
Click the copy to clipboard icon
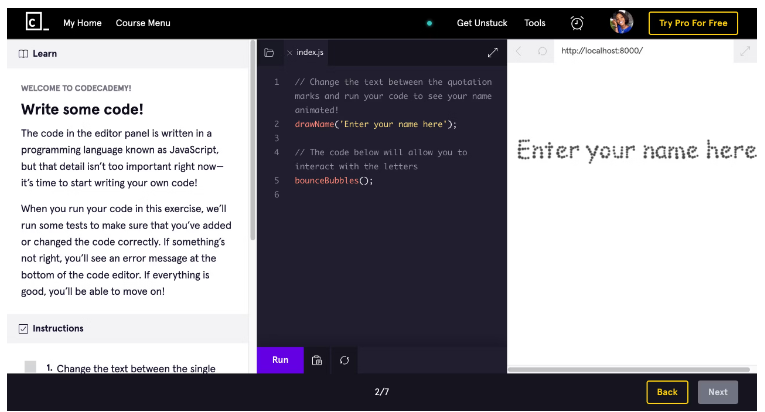(x=317, y=360)
